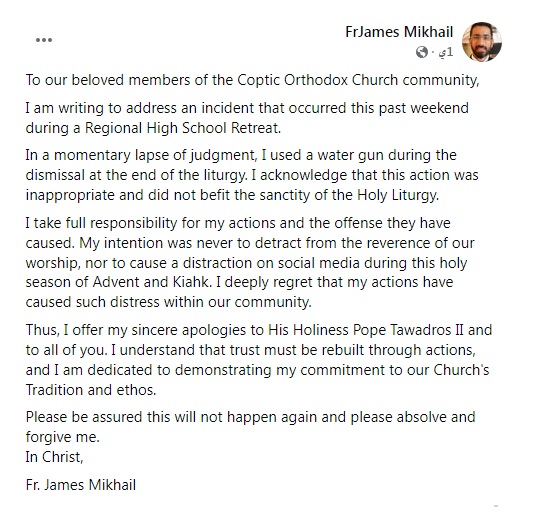The width and height of the screenshot is (555, 523).
Task: Click the phrase "Regional High School Retreat"
Action: (182, 128)
